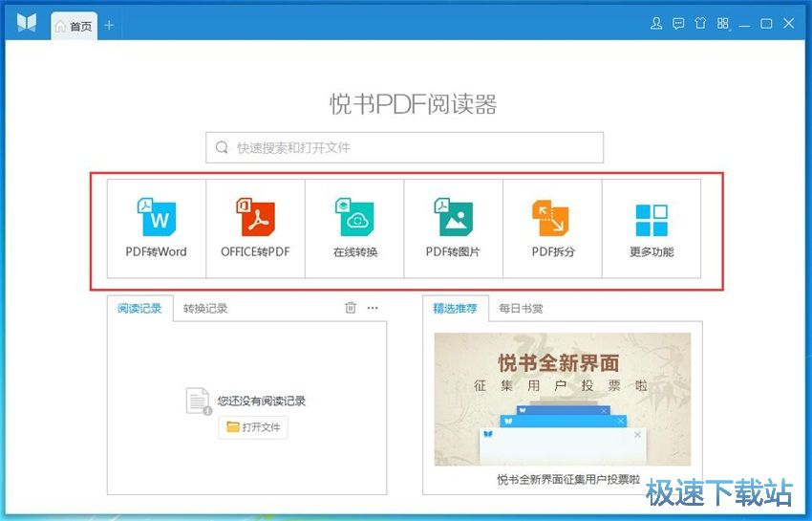Viewport: 812px width, 521px height.
Task: Open the skin (shirt) icon
Action: [x=700, y=23]
